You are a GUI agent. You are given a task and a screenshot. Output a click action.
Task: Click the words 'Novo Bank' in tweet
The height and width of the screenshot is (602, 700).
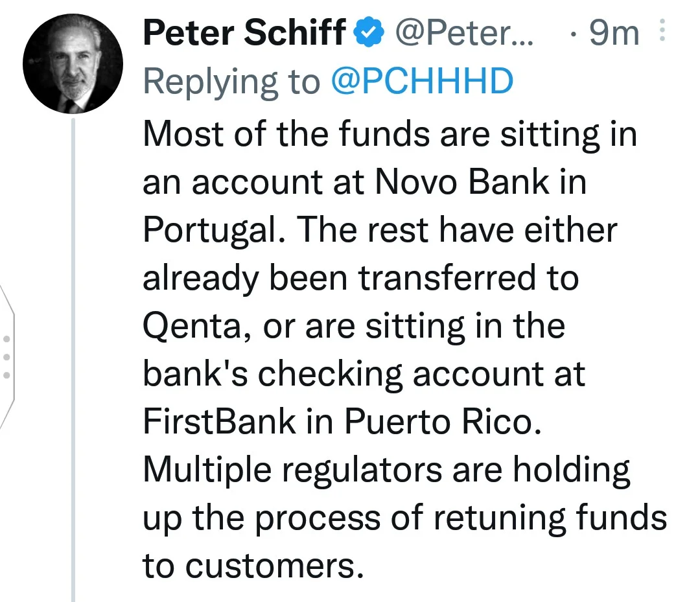pyautogui.click(x=462, y=181)
